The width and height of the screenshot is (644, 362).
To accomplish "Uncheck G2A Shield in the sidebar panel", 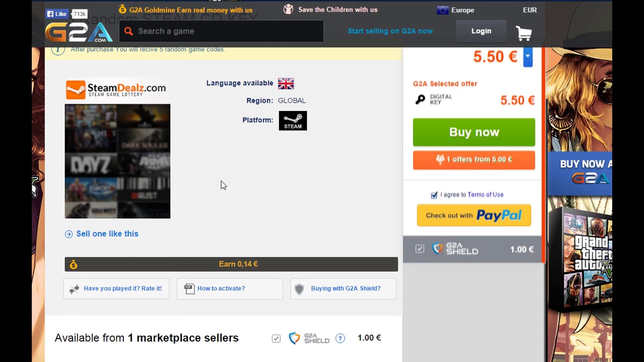I will pos(420,249).
